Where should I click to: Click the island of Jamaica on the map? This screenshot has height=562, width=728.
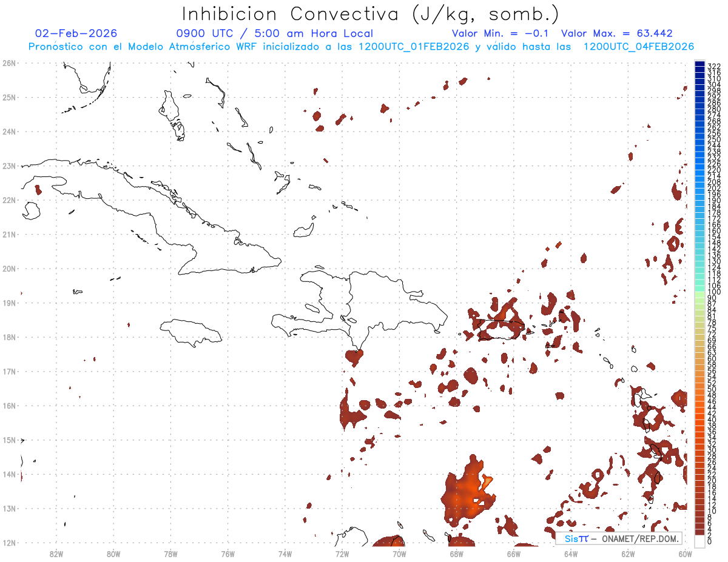coord(190,332)
